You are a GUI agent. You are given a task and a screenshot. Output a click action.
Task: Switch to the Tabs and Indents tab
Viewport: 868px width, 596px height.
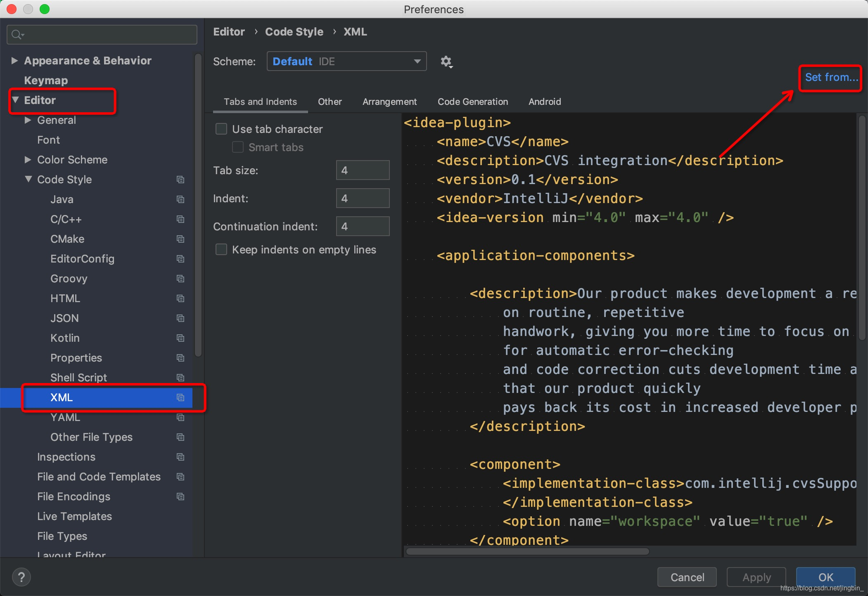coord(260,102)
